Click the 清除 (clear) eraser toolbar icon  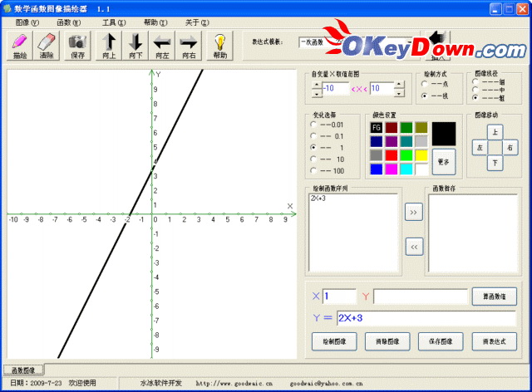[x=47, y=45]
